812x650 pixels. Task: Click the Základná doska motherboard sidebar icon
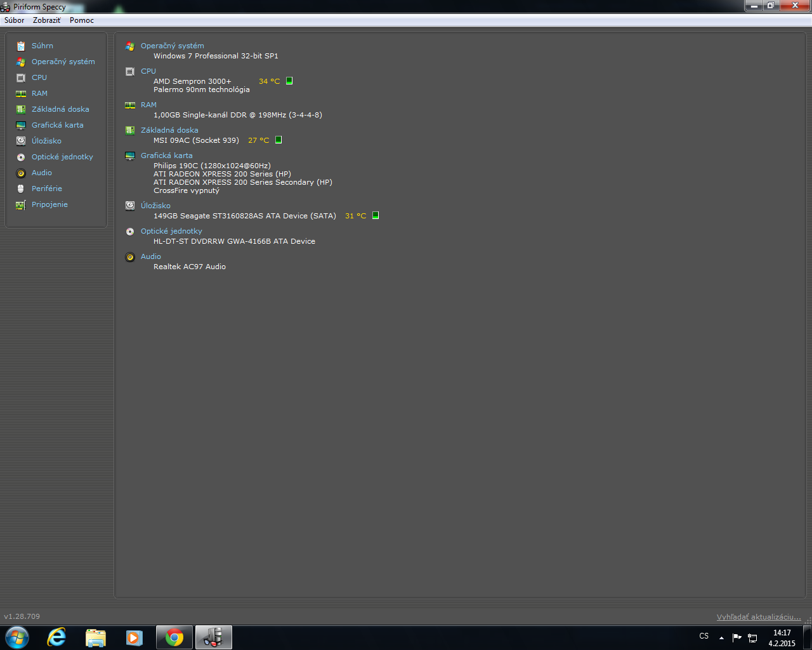tap(21, 109)
